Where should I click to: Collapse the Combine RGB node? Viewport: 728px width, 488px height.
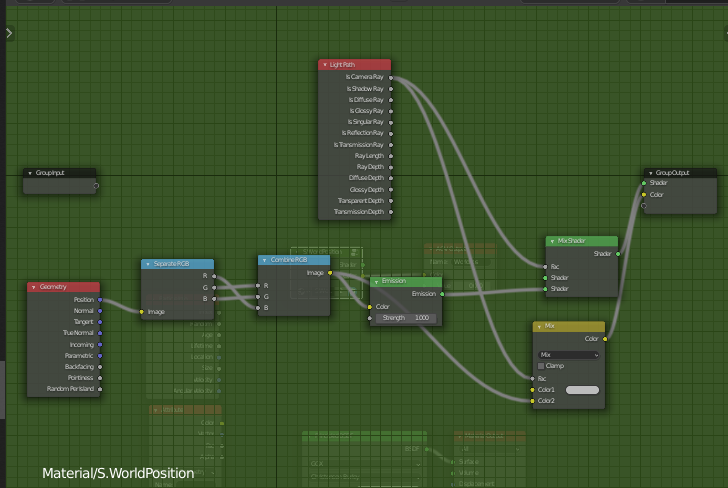tap(265, 260)
